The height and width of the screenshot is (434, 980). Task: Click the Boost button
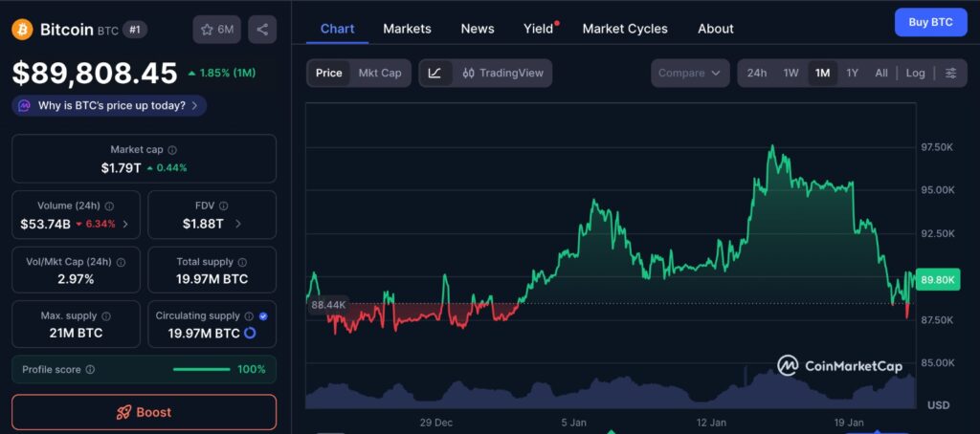click(x=144, y=412)
